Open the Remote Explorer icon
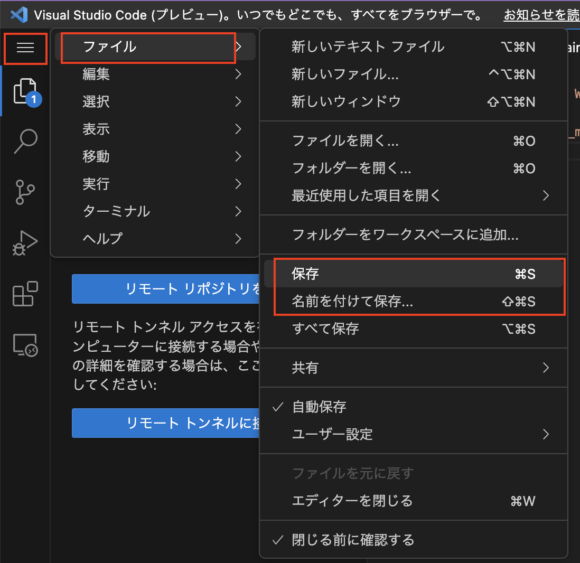 pyautogui.click(x=25, y=345)
